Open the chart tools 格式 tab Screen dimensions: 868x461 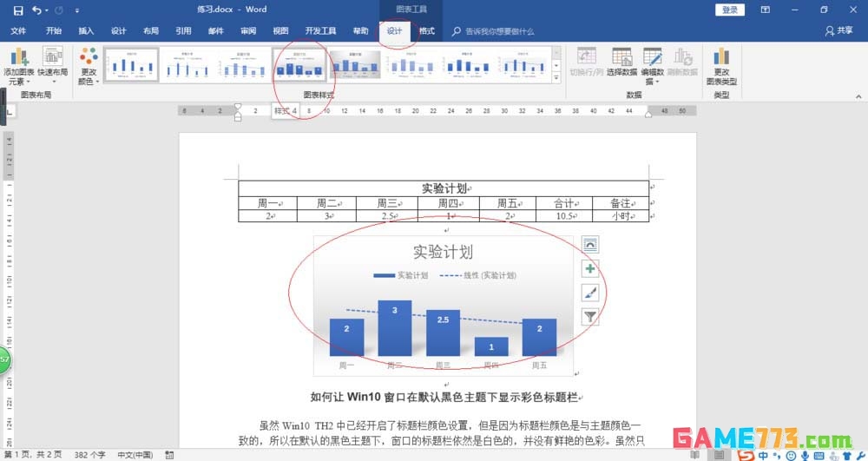[x=427, y=31]
